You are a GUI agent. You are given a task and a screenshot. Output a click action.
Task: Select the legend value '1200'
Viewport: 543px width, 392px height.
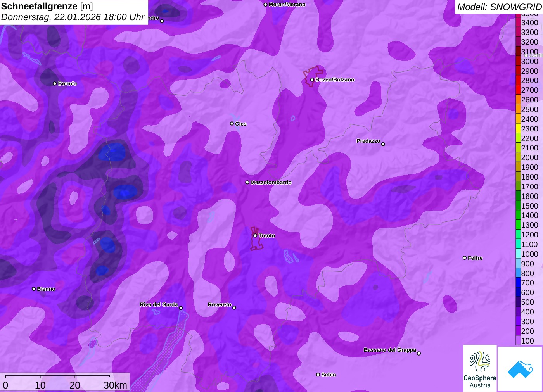[x=529, y=235]
